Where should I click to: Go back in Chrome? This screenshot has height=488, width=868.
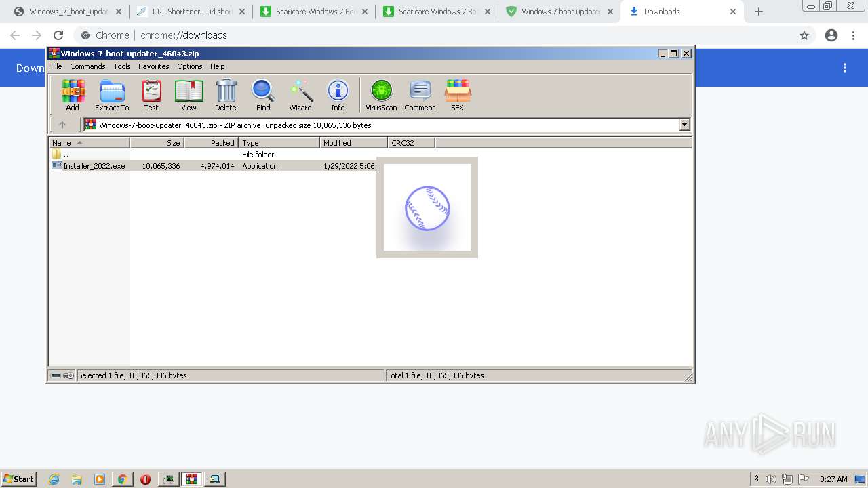(x=15, y=35)
